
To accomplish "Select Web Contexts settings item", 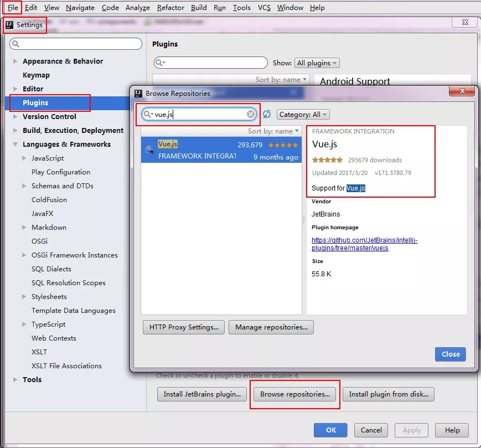I will tap(54, 338).
